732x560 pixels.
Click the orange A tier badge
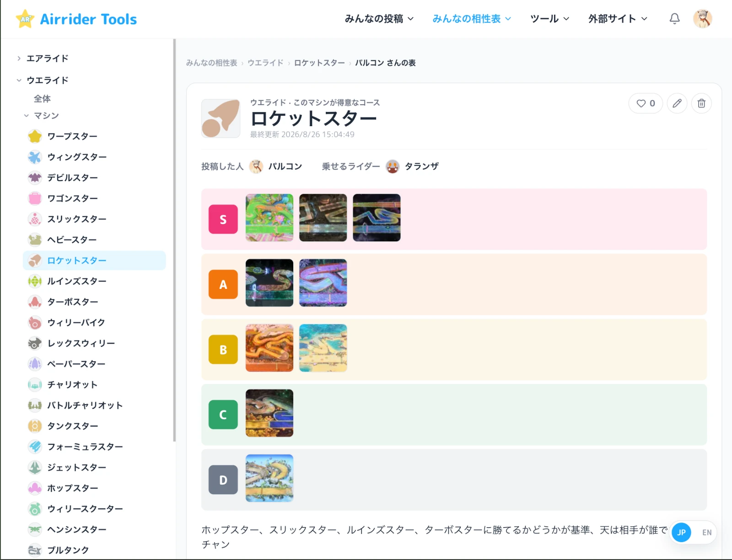pos(223,284)
